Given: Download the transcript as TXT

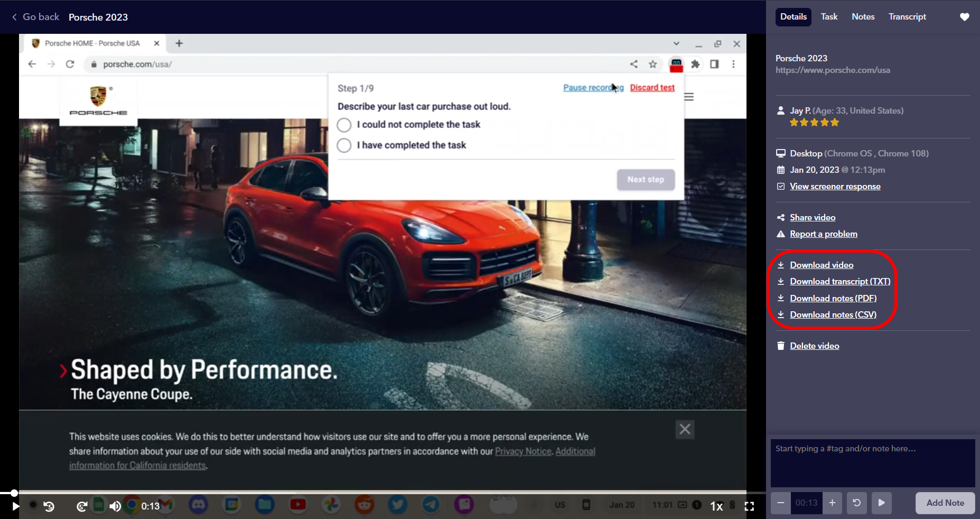Looking at the screenshot, I should point(840,282).
